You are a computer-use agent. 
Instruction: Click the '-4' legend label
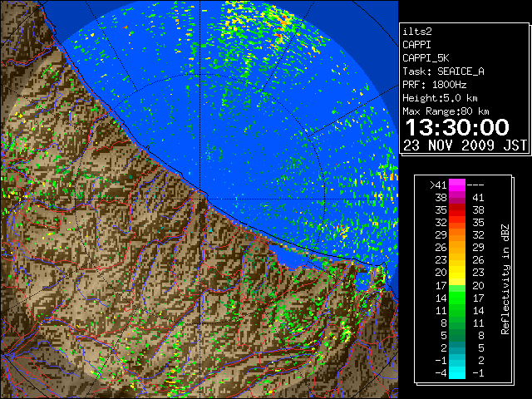(x=441, y=373)
